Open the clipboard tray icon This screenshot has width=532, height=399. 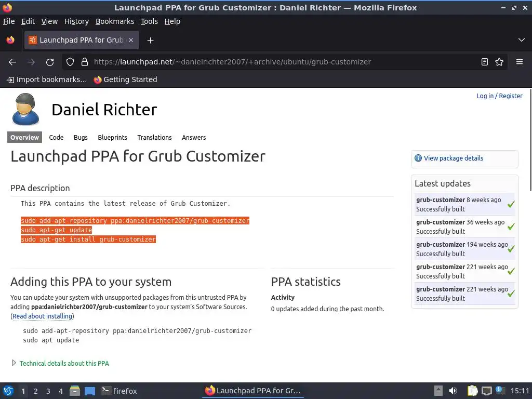coord(472,391)
